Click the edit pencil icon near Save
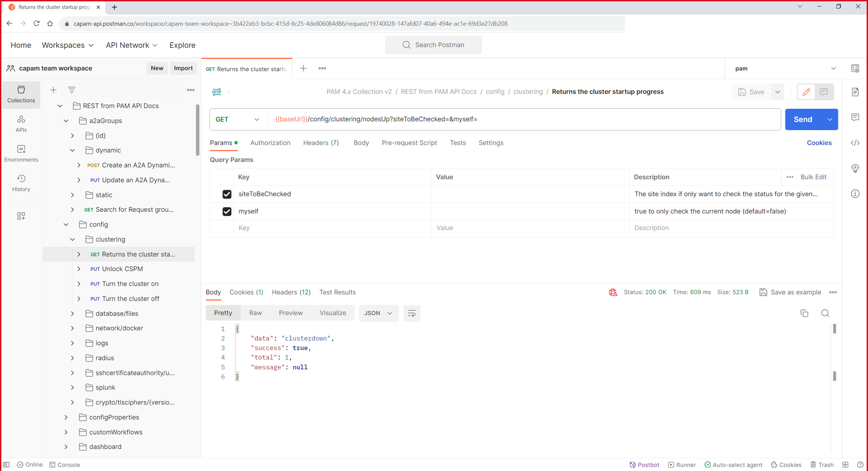 point(806,92)
